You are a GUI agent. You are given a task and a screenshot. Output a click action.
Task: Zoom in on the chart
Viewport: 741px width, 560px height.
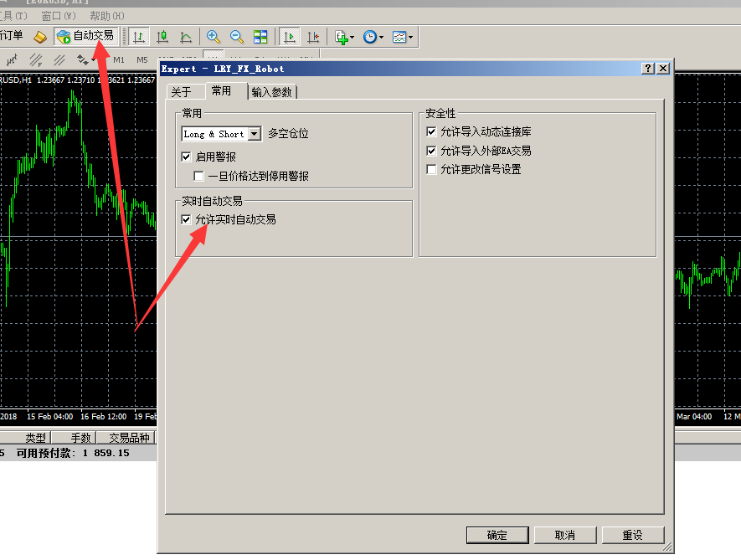214,36
